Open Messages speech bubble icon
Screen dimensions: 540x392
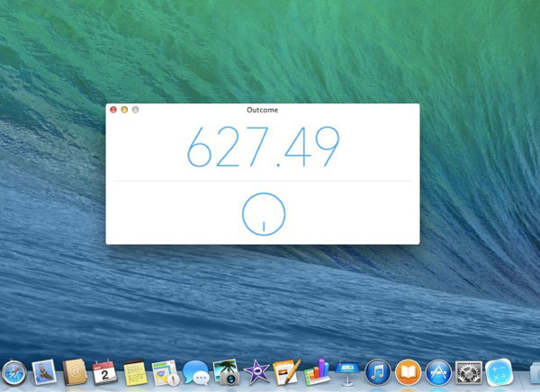point(196,373)
